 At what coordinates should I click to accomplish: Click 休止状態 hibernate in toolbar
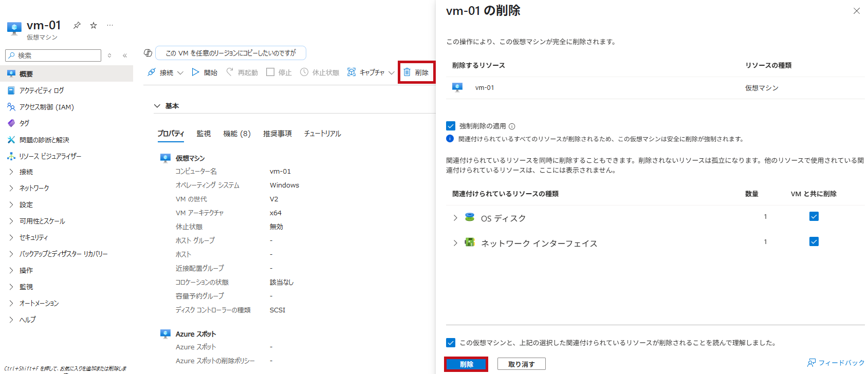coord(320,72)
